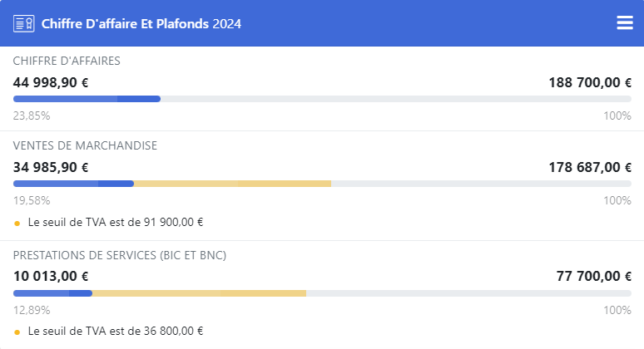Select the Chiffre D'affaire Et Plafonds 2024 title
644x349 pixels.
141,23
